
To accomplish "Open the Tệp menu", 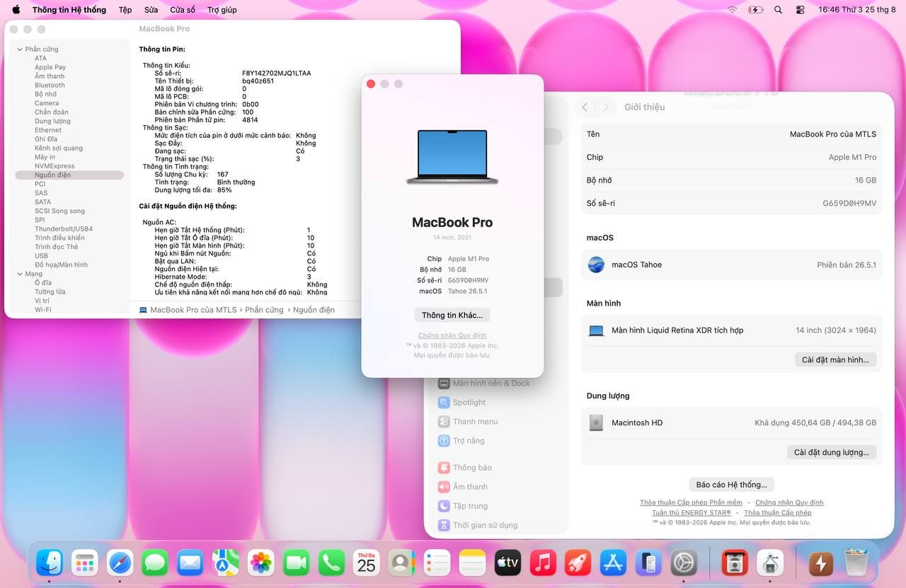I will click(x=125, y=10).
